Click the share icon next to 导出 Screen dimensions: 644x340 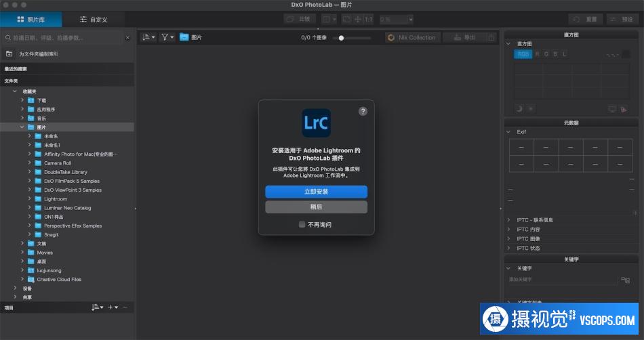click(491, 37)
